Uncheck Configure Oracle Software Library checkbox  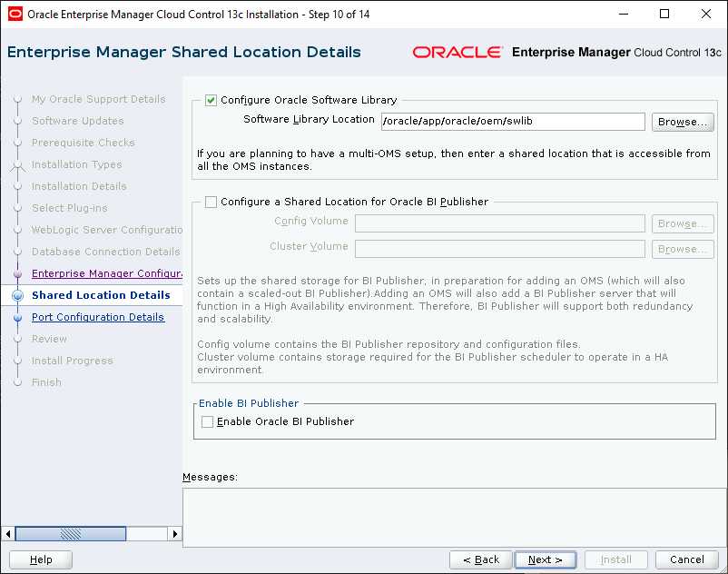tap(211, 100)
